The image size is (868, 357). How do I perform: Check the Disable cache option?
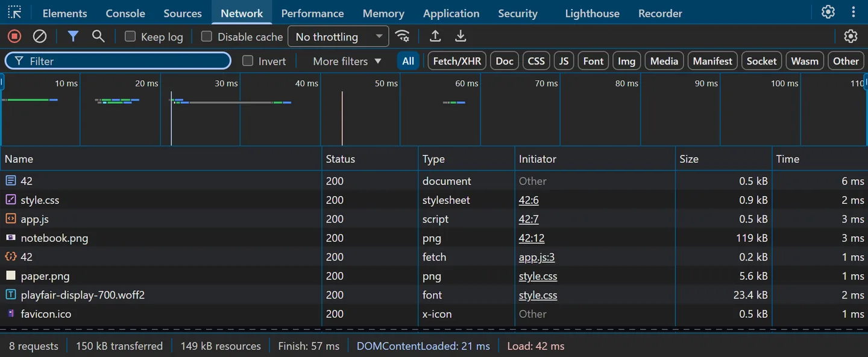(x=207, y=36)
